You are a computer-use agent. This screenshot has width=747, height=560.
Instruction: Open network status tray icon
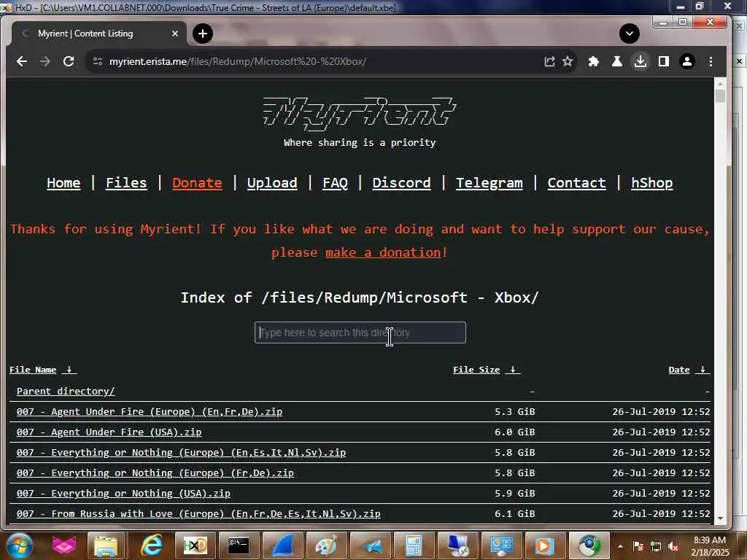[656, 546]
